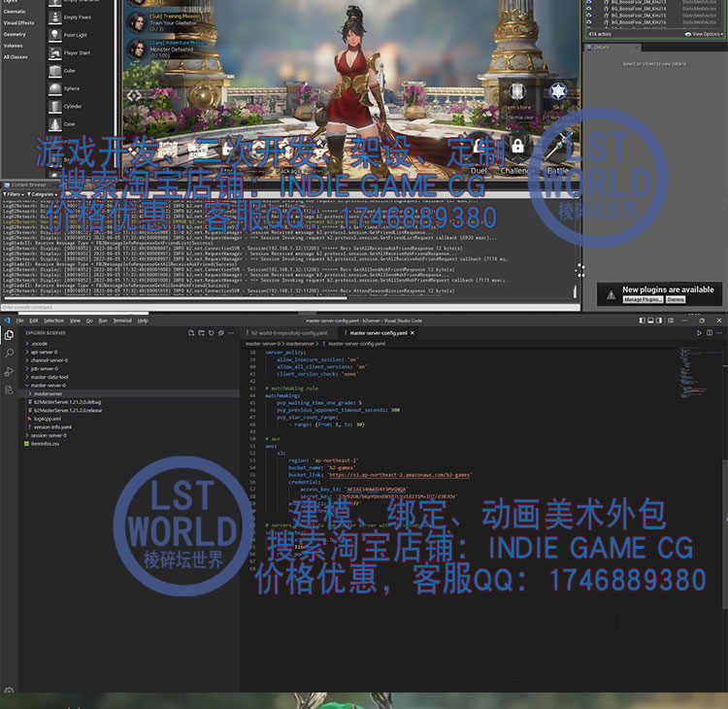Image resolution: width=728 pixels, height=709 pixels.
Task: Open the Terminal menu
Action: click(122, 321)
